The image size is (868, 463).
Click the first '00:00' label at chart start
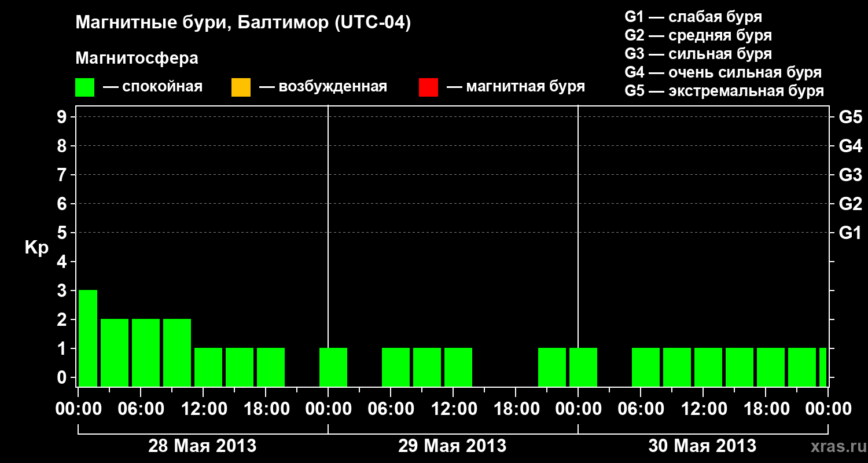(x=79, y=409)
